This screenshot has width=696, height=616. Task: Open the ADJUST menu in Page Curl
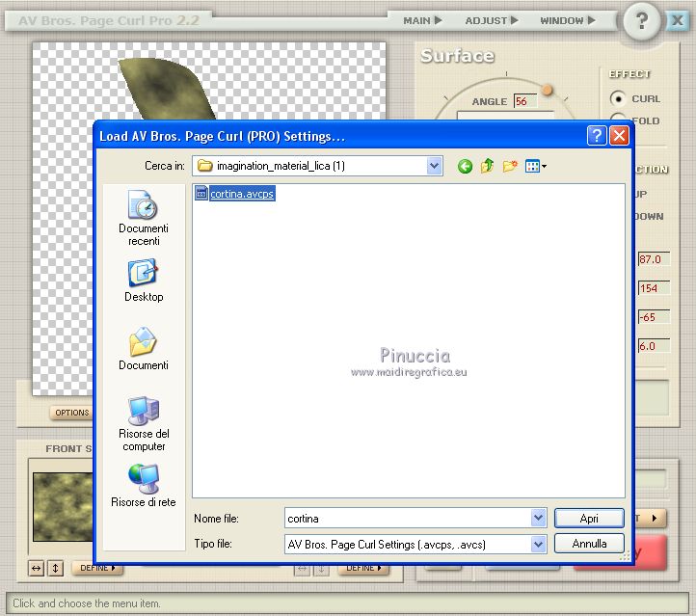[492, 20]
